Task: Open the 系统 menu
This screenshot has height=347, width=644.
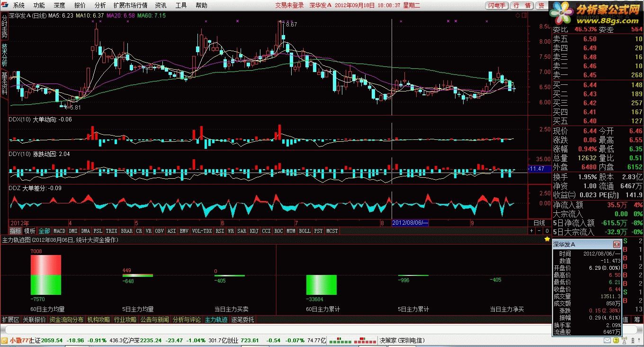Action: click(x=19, y=6)
